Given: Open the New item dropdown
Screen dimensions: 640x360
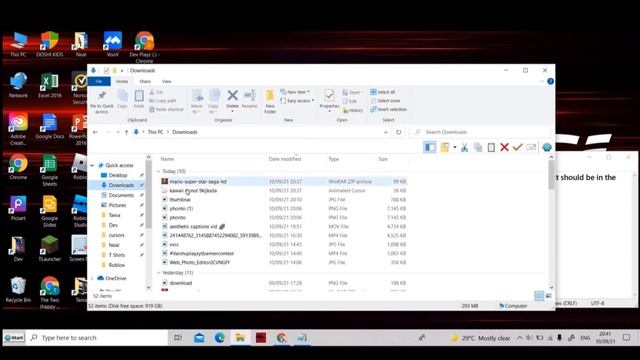Looking at the screenshot, I should (x=296, y=92).
